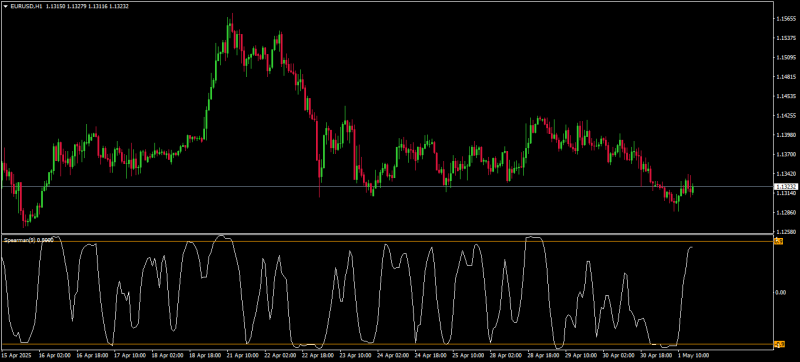The image size is (800, 362).
Task: Click the horizontal bid price line
Action: (x=387, y=187)
